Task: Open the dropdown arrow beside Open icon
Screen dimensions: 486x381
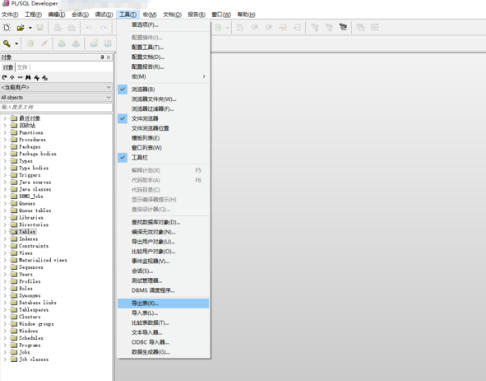Action: click(x=30, y=28)
